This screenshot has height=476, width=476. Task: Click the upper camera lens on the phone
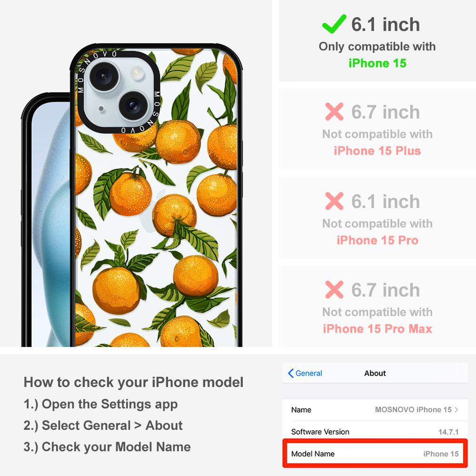pyautogui.click(x=103, y=76)
